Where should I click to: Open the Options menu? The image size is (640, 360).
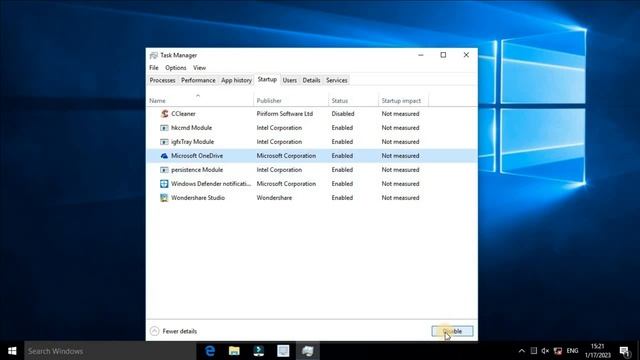point(176,68)
